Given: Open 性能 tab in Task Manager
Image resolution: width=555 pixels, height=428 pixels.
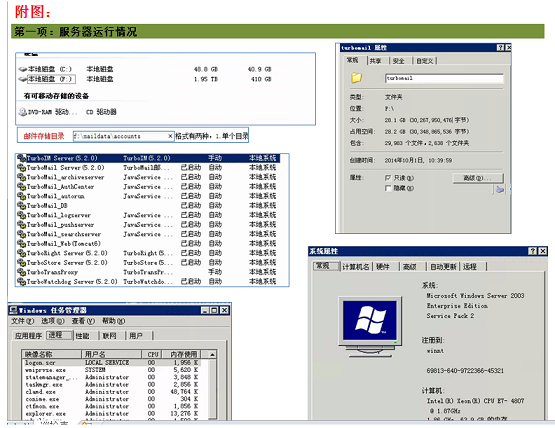Looking at the screenshot, I should (82, 336).
